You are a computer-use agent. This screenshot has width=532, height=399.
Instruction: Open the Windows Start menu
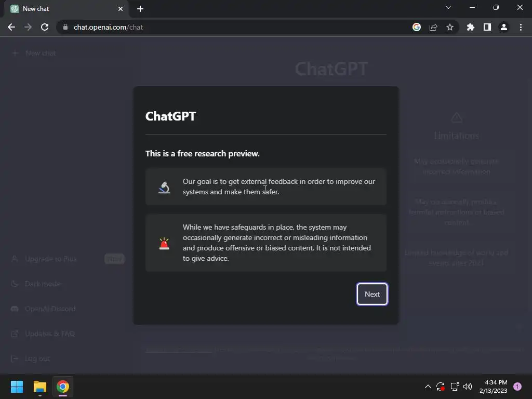[17, 387]
